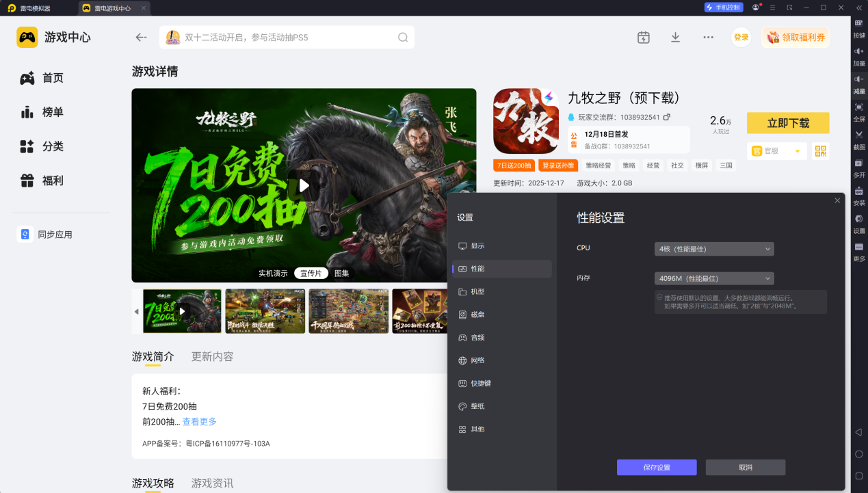Select 机型 in settings sidebar
The width and height of the screenshot is (868, 493).
477,292
